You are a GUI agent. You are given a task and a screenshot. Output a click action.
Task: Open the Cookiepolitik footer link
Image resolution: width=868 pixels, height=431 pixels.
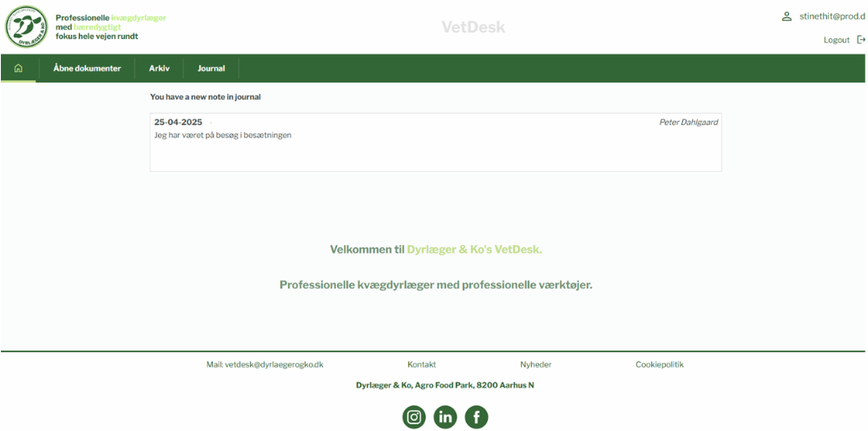pyautogui.click(x=660, y=364)
